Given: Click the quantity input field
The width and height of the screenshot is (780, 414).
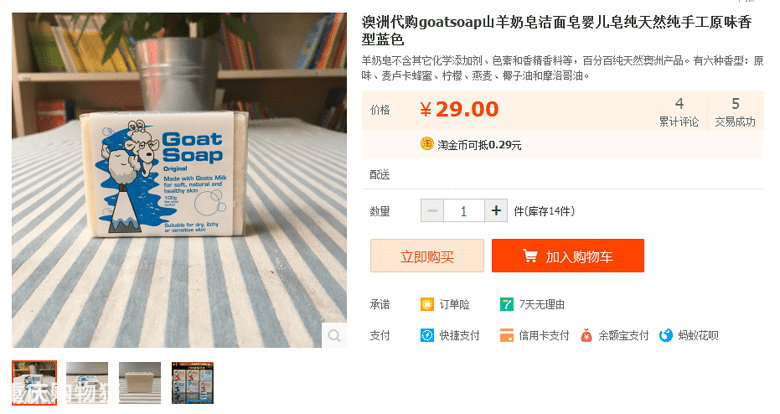Looking at the screenshot, I should (464, 210).
